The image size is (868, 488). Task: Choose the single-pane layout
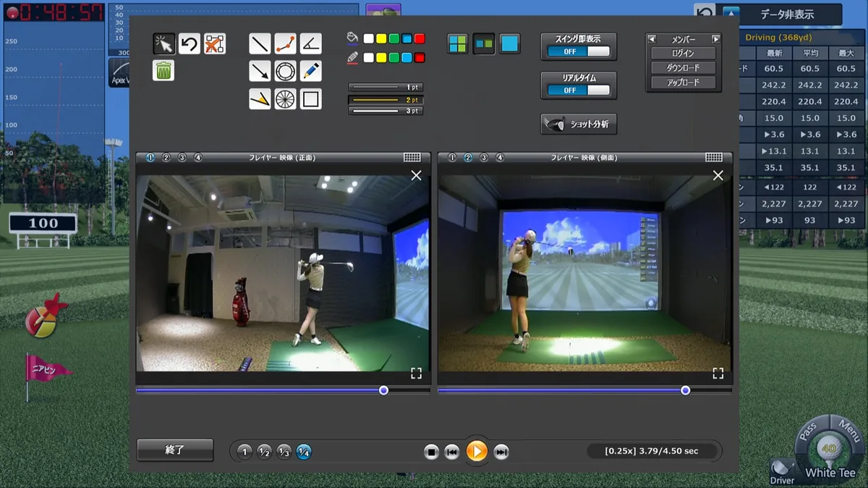[x=509, y=43]
